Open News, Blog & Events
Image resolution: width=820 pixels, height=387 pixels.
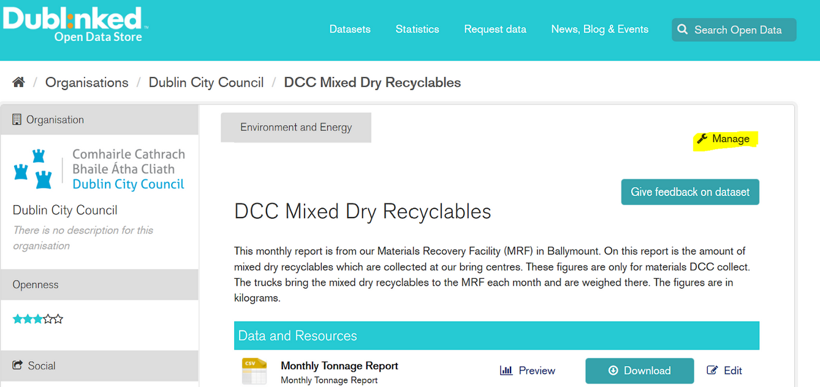(x=600, y=29)
